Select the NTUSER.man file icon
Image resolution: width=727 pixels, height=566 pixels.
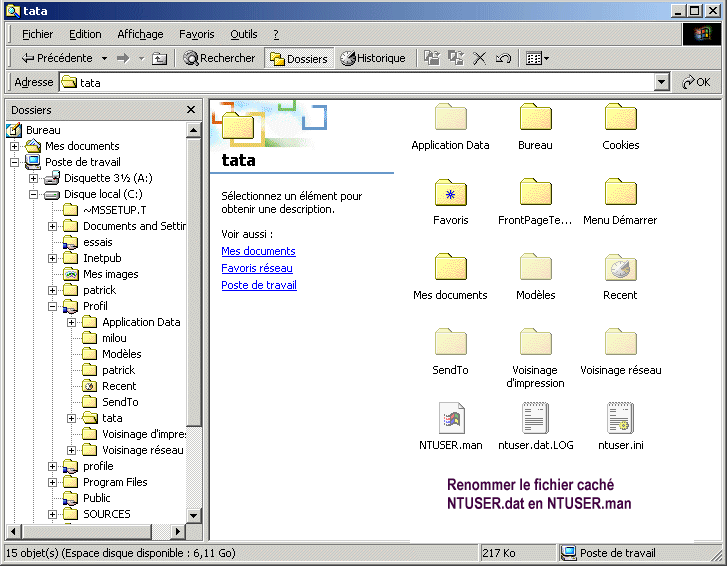pos(450,418)
